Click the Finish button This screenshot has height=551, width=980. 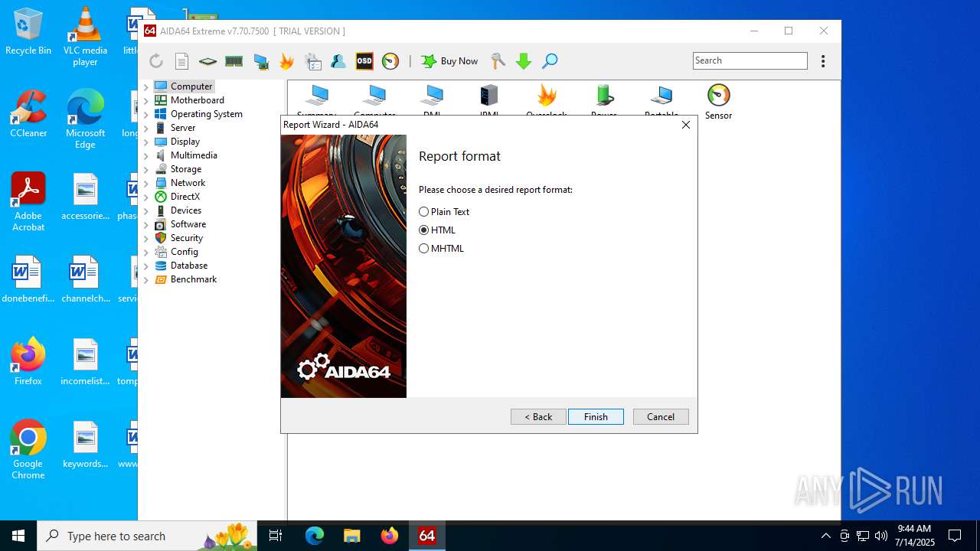596,417
